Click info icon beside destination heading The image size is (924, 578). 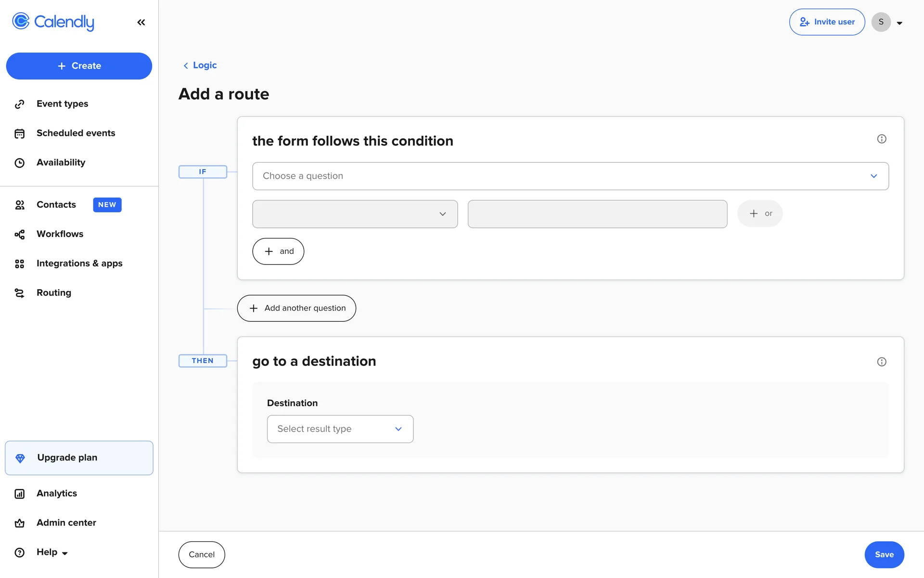[881, 362]
